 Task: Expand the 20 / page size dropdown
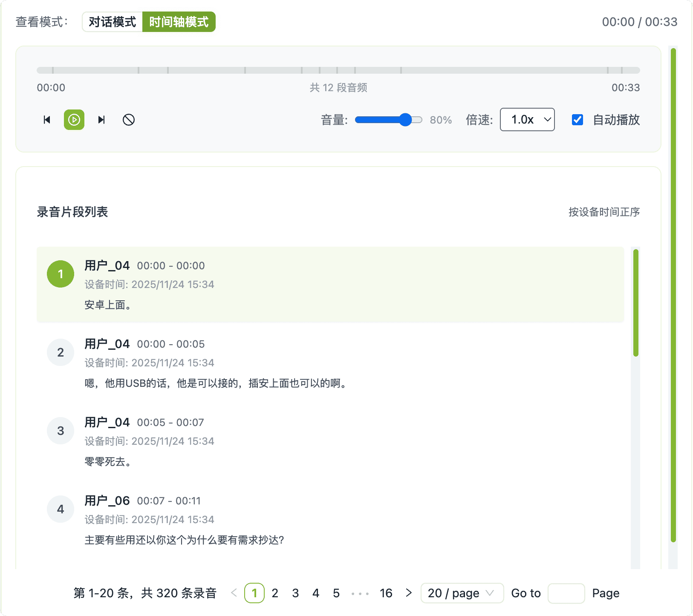tap(462, 593)
